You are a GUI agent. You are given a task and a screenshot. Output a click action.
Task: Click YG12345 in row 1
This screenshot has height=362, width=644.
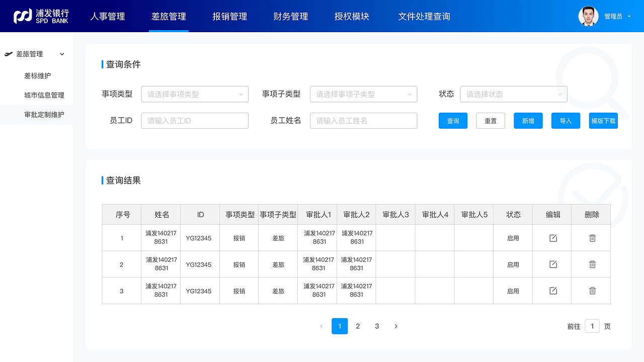199,238
